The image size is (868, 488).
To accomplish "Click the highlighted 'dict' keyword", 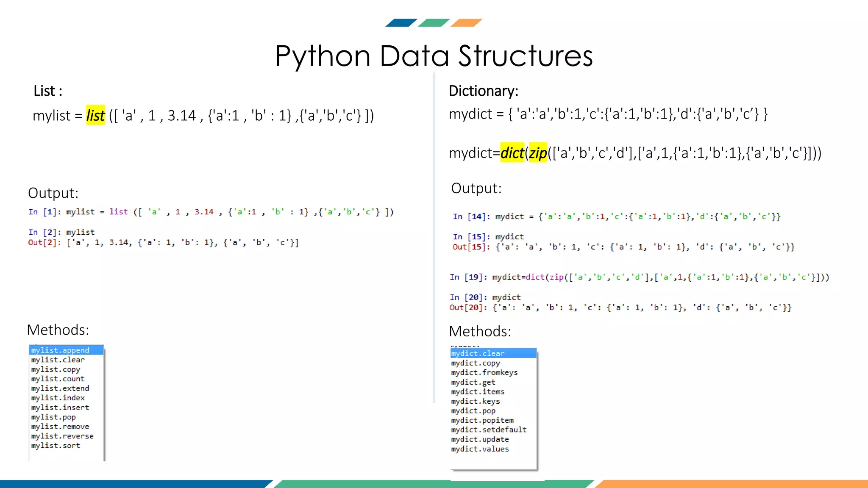I will pyautogui.click(x=512, y=153).
